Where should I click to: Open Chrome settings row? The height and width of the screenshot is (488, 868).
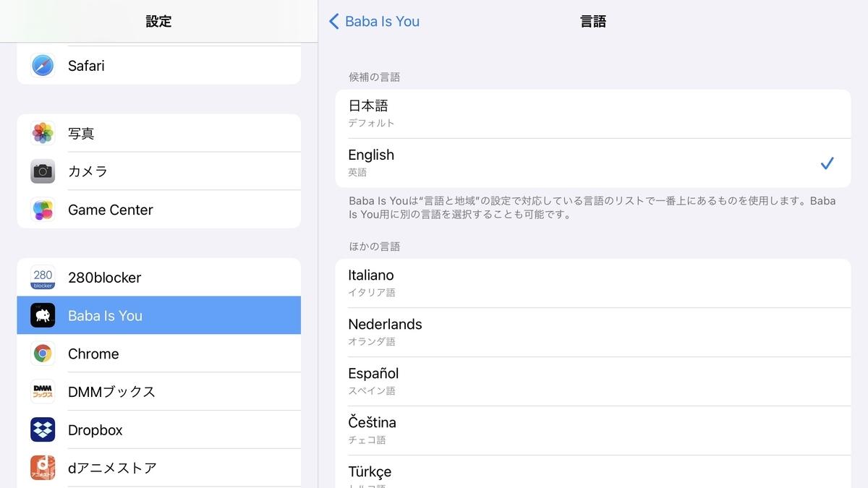[158, 354]
